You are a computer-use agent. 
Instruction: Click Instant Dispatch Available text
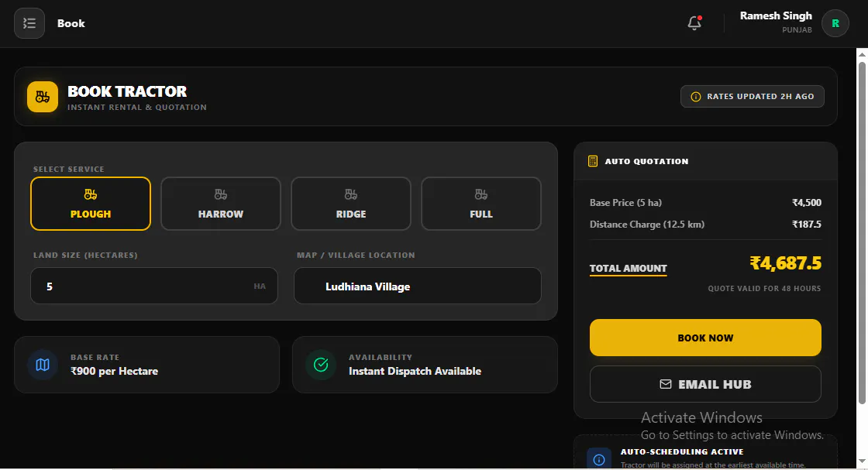(x=415, y=371)
